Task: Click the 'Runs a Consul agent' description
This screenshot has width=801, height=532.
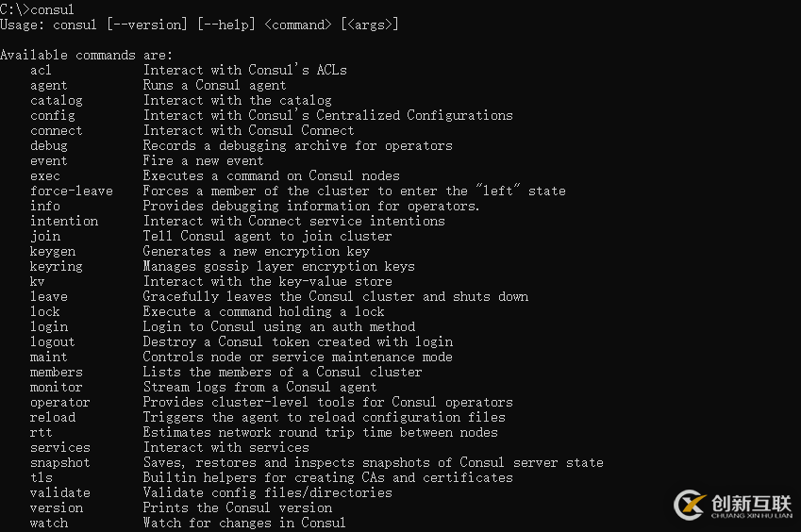Action: (215, 85)
